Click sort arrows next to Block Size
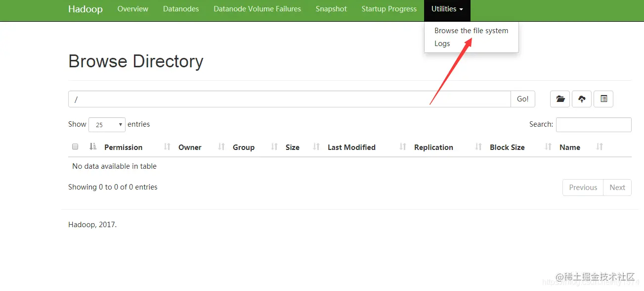This screenshot has height=291, width=644. (548, 147)
